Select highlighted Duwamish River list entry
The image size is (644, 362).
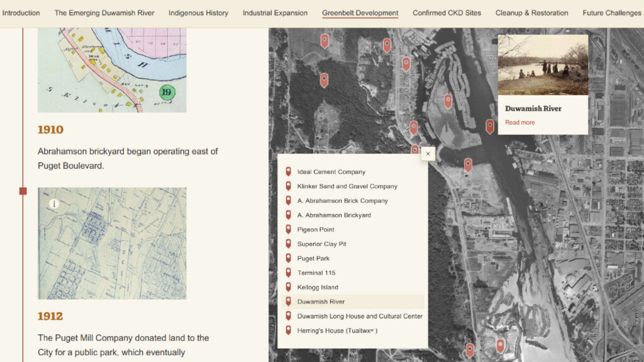[353, 302]
